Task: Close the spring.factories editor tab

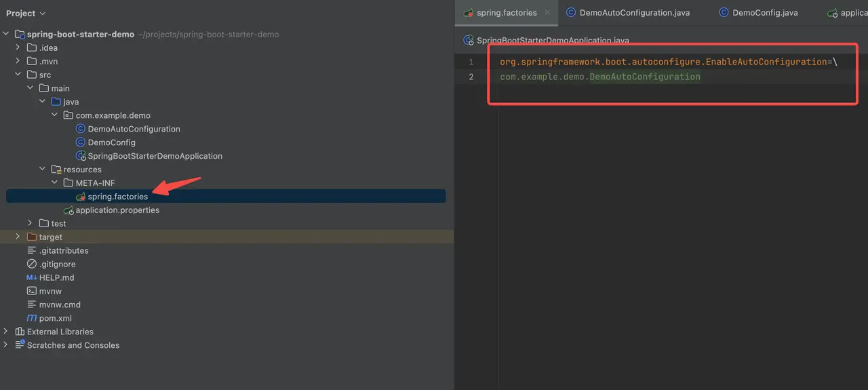Action: (547, 12)
